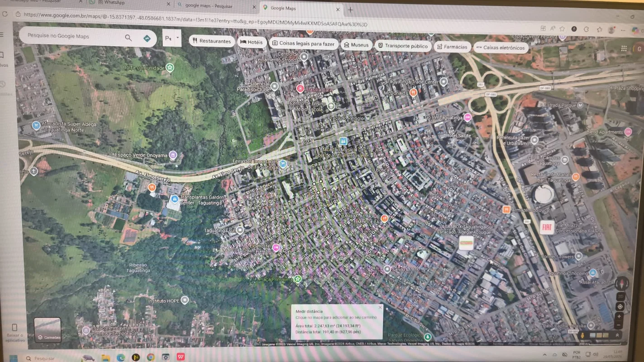Screen dimensions: 644x362
Task: Open the hamburger menu on the sidebar
Action: [2, 35]
